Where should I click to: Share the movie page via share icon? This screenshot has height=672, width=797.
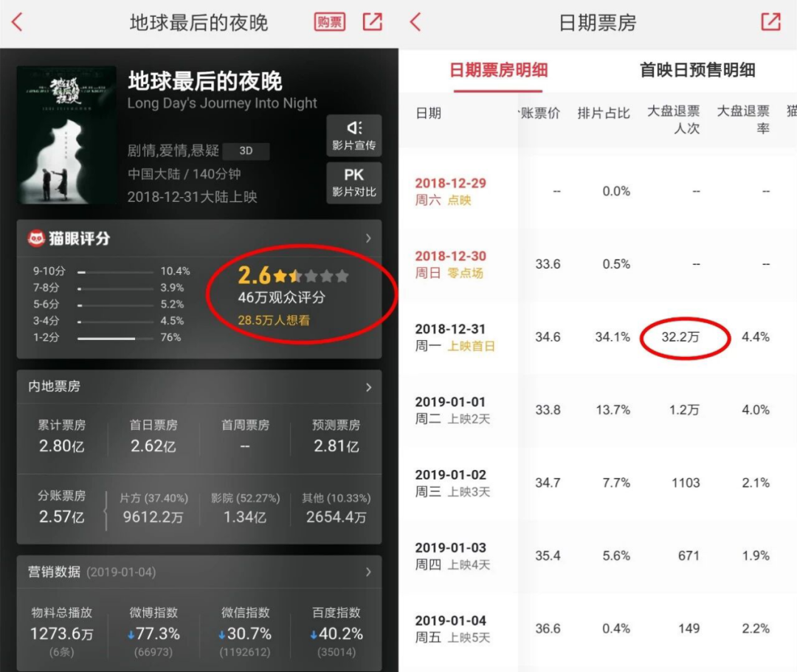[x=373, y=22]
